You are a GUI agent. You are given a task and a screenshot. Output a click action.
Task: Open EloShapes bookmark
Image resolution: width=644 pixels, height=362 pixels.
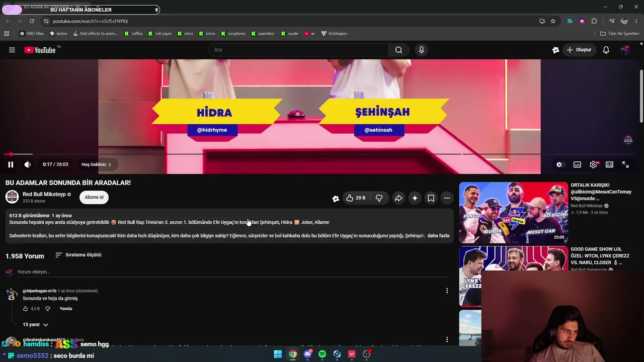click(x=336, y=34)
